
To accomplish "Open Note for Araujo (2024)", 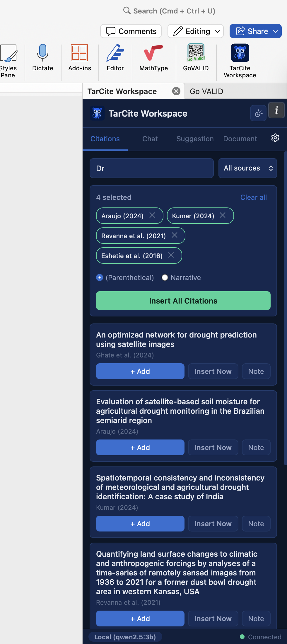I will [256, 447].
